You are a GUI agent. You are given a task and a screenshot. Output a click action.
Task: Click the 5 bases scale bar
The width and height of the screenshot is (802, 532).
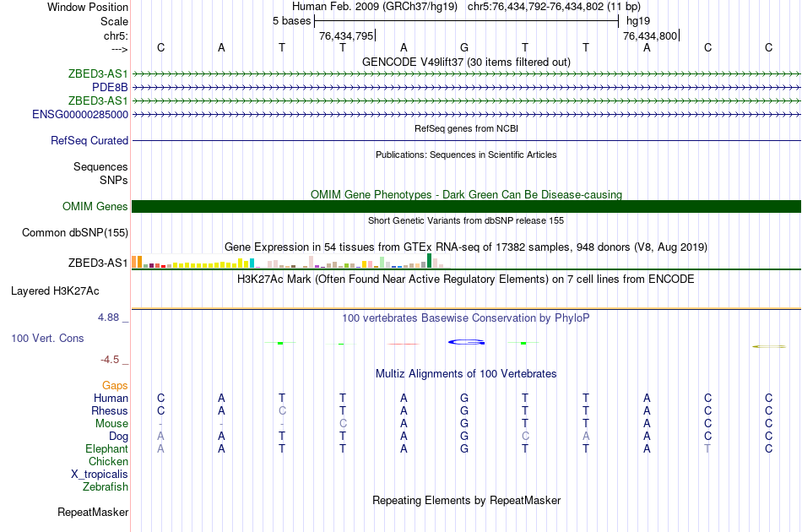(x=467, y=21)
